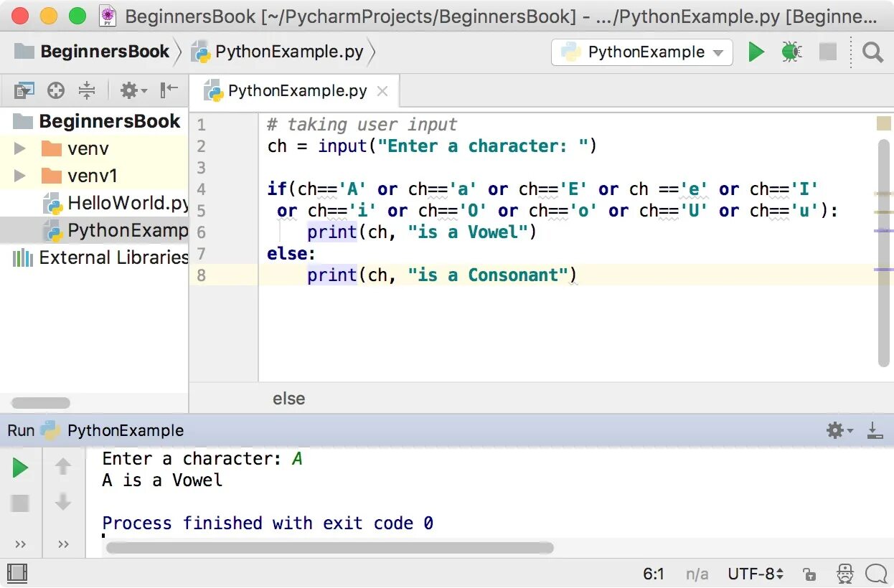Open Run panel gear settings
The width and height of the screenshot is (894, 588).
(x=839, y=430)
